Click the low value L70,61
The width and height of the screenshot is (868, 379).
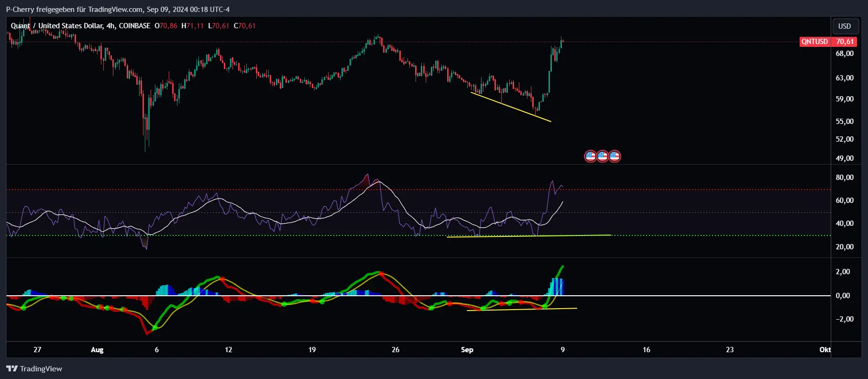click(x=219, y=26)
